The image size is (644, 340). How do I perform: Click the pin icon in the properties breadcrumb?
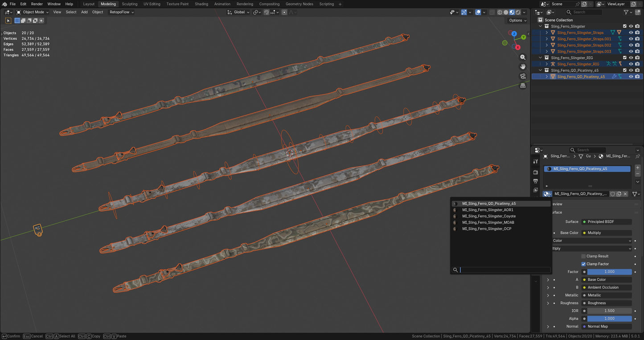coord(637,156)
